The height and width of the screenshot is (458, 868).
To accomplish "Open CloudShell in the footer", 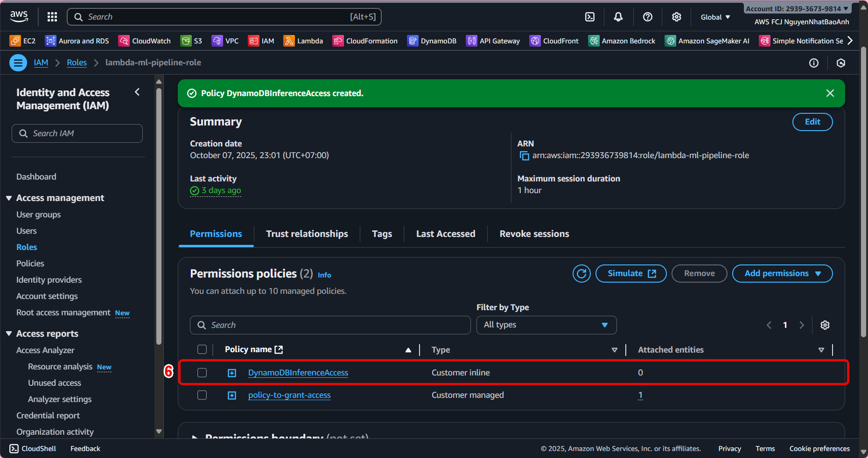I will pyautogui.click(x=33, y=449).
